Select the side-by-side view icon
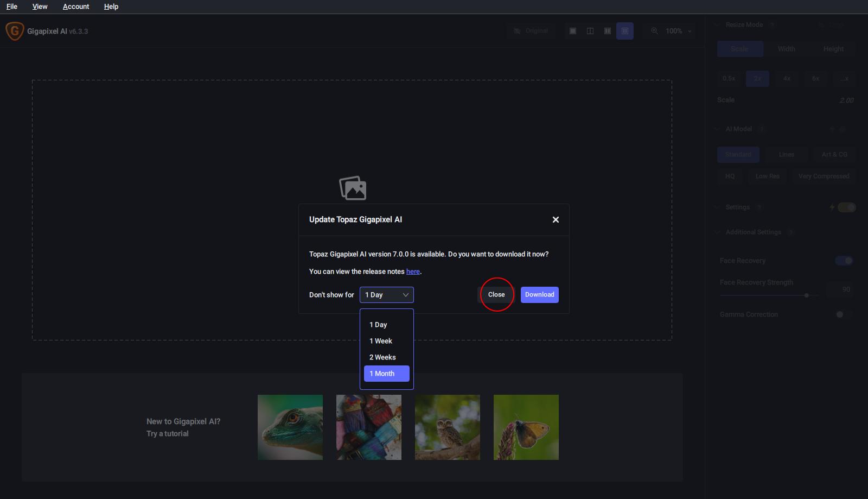 [608, 31]
